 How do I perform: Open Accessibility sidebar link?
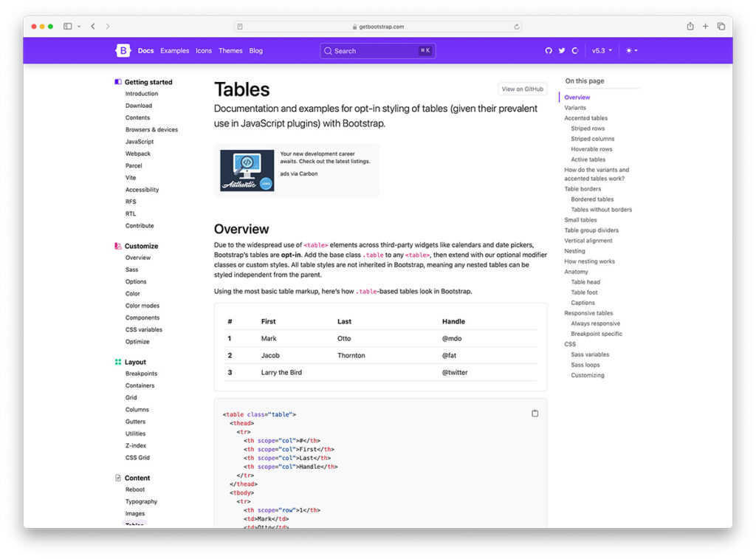click(x=142, y=190)
